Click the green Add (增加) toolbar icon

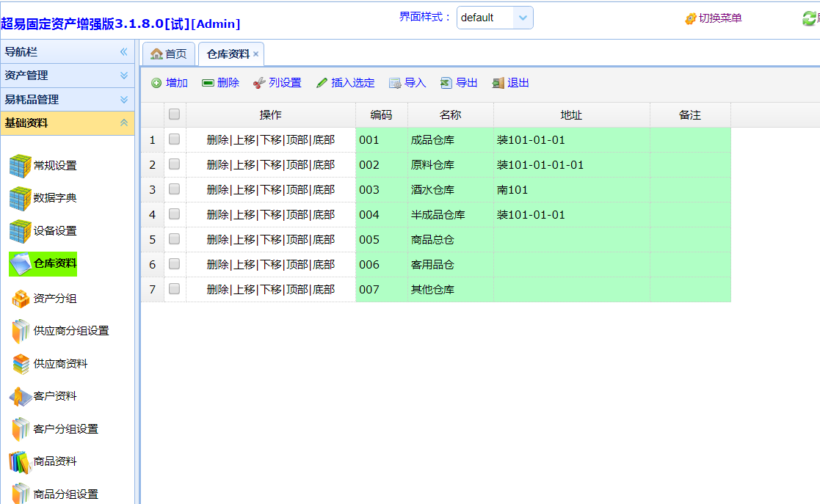pos(156,84)
